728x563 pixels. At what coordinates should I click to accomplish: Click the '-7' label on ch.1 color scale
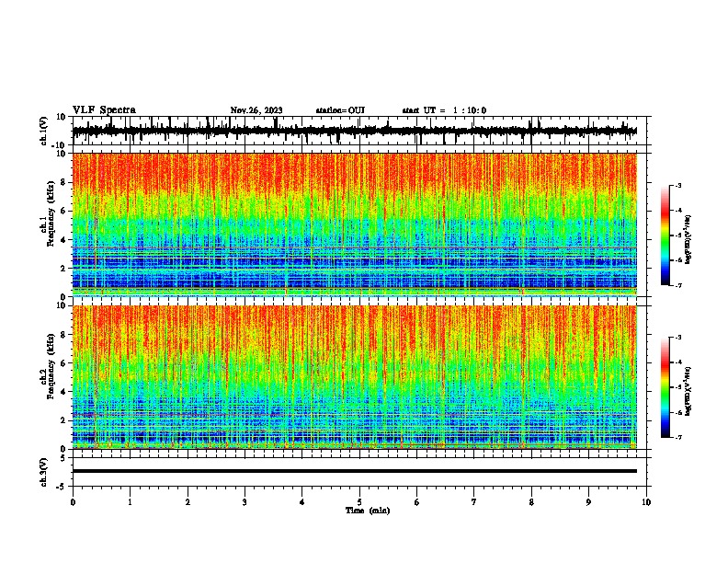(678, 285)
